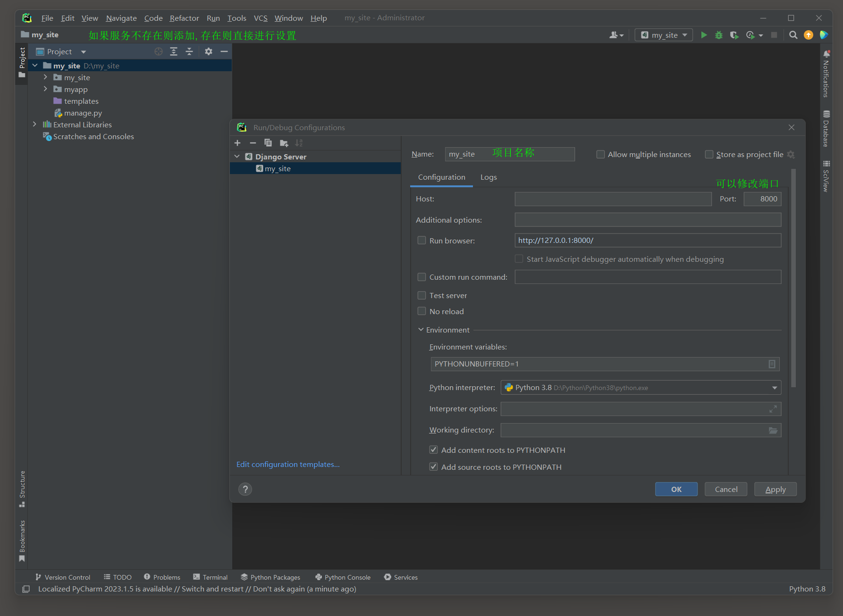Open the Tools menu

coord(237,18)
